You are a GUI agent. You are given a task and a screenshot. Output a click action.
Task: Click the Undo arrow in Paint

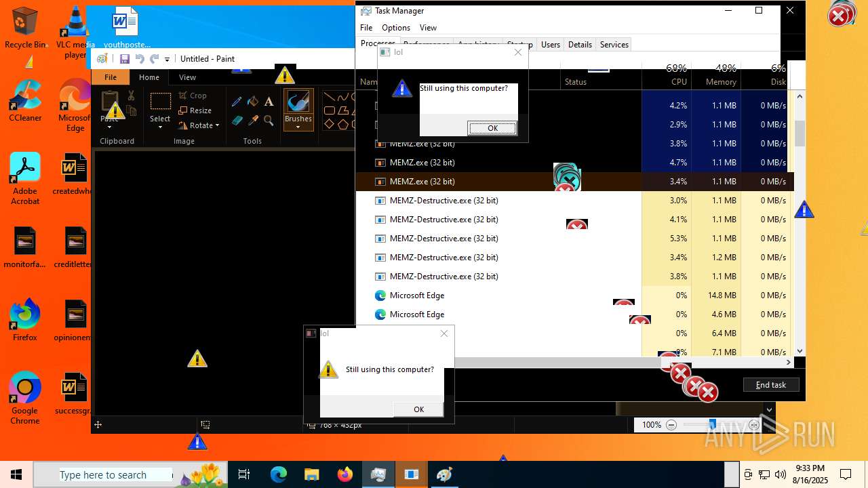point(140,59)
